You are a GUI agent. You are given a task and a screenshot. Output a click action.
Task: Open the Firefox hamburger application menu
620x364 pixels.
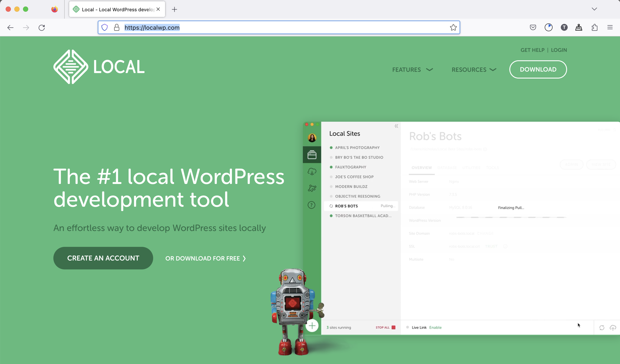click(x=610, y=27)
